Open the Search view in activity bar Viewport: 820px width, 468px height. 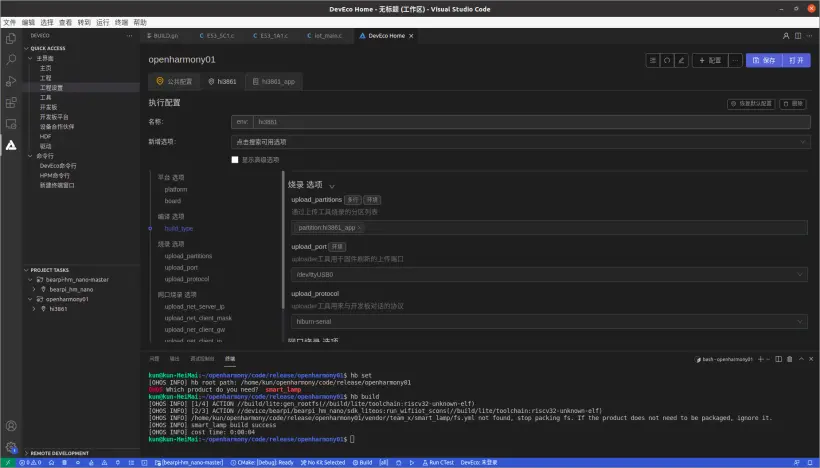pyautogui.click(x=11, y=60)
